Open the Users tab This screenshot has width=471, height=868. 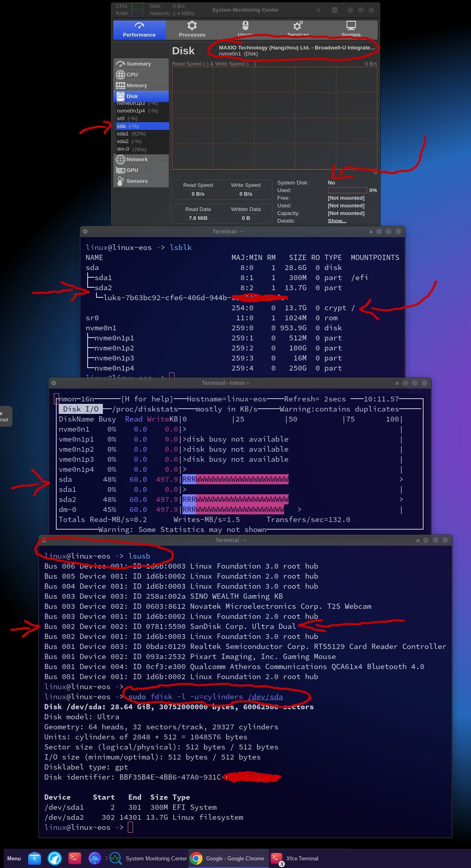(245, 30)
